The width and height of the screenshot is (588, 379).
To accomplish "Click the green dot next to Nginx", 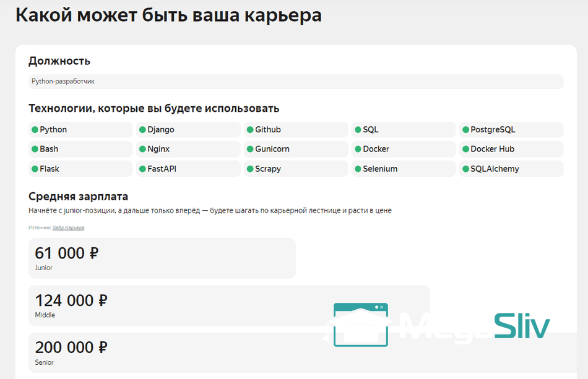I will [143, 149].
